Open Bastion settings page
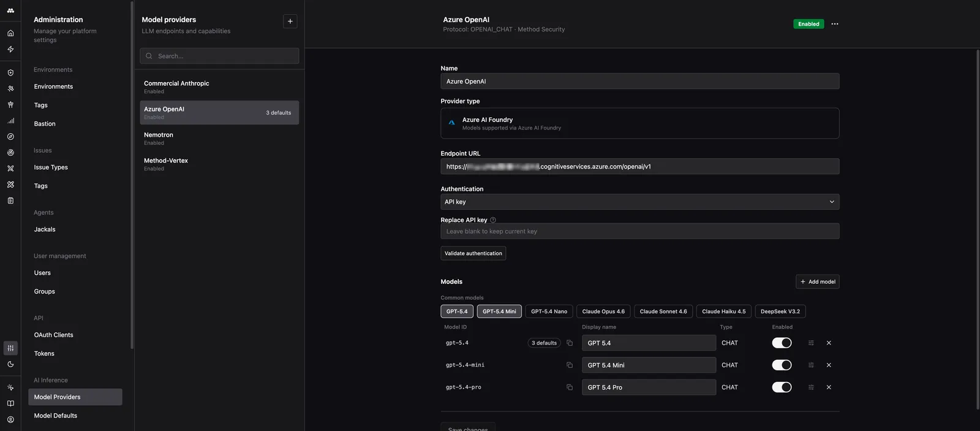Viewport: 980px width, 431px height. (45, 124)
